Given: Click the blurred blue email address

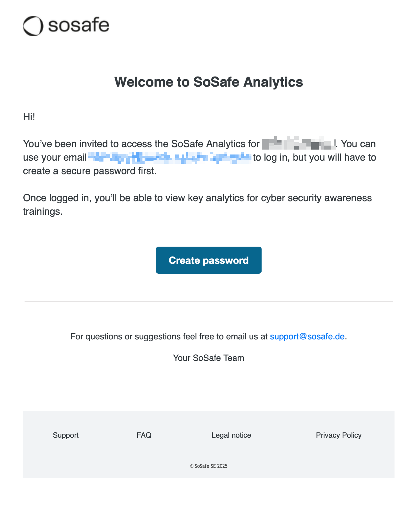Looking at the screenshot, I should [170, 158].
